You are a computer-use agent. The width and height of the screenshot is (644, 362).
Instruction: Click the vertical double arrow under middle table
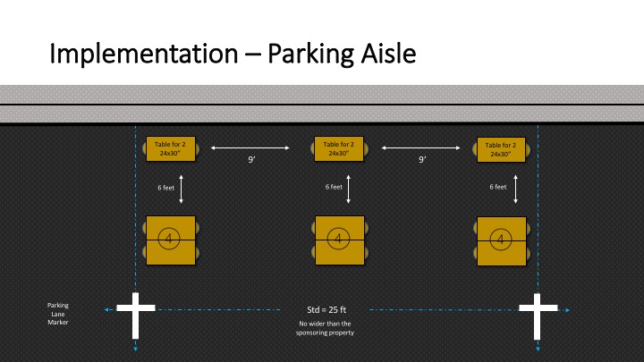tap(349, 189)
